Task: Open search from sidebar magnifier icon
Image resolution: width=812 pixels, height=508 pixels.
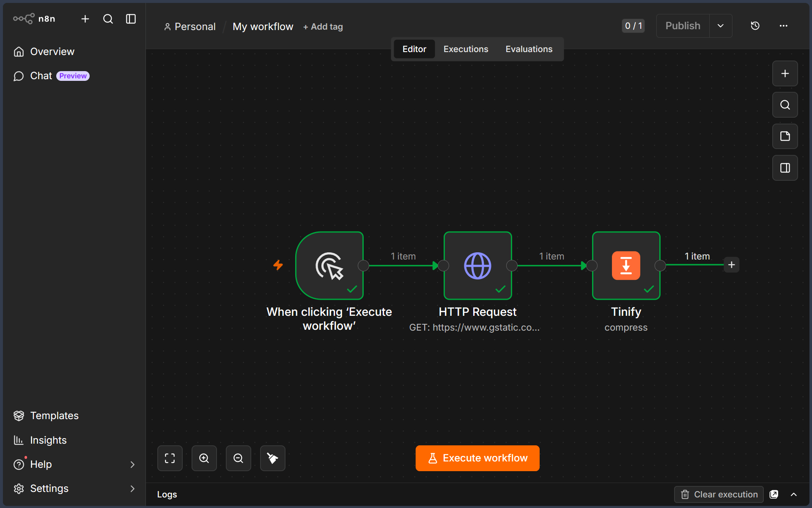Action: click(x=108, y=19)
